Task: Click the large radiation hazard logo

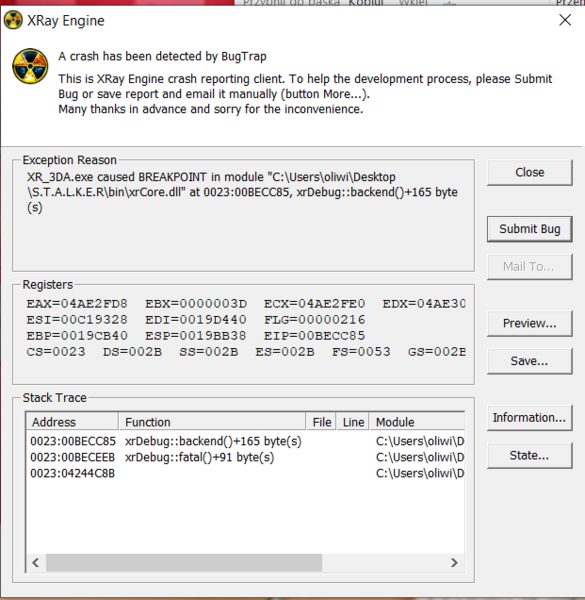Action: click(x=30, y=66)
